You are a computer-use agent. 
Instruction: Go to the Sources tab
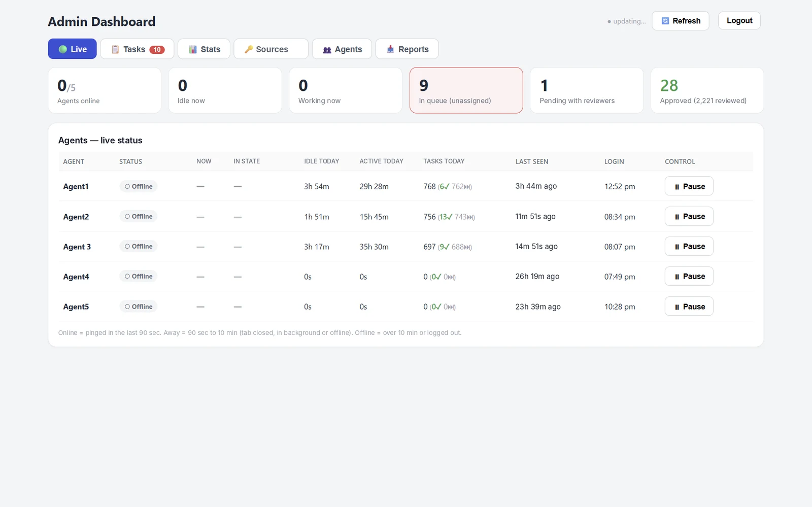pyautogui.click(x=271, y=49)
